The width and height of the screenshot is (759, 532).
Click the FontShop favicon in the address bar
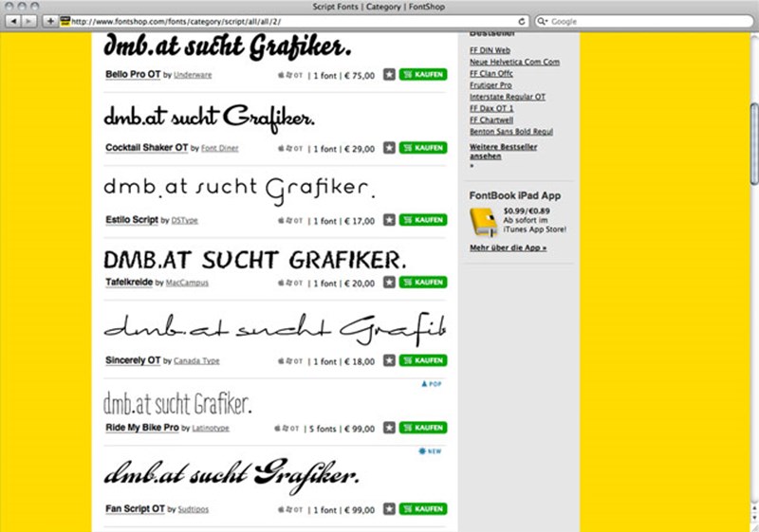65,21
